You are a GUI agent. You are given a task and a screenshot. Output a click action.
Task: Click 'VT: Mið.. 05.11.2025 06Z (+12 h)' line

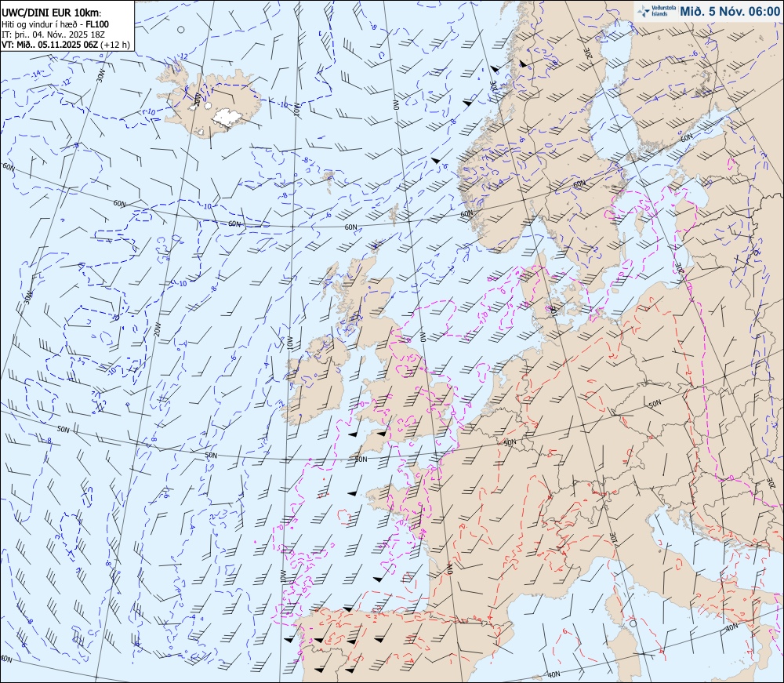click(66, 45)
